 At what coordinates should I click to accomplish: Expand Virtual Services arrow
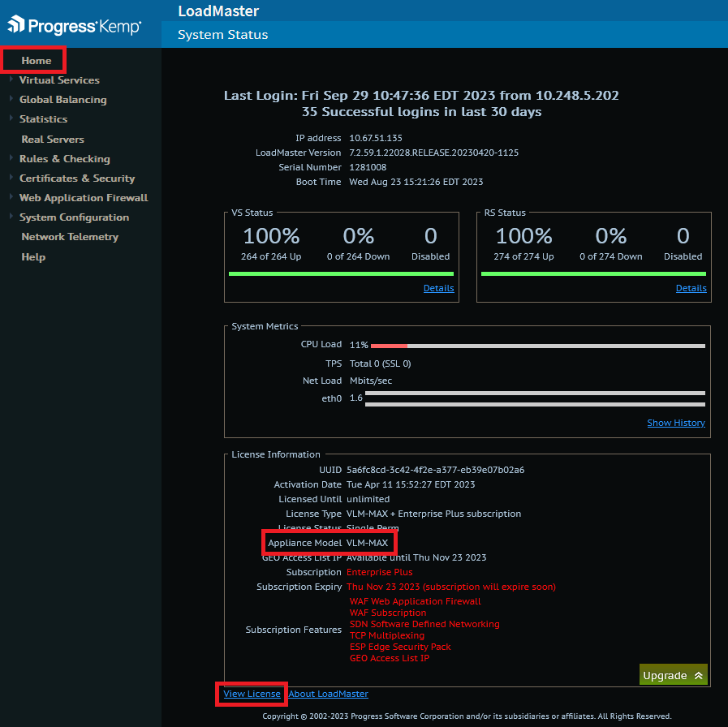tap(11, 79)
